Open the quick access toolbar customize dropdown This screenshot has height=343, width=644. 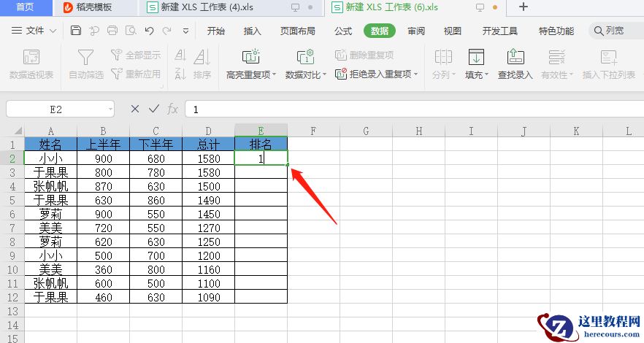point(185,31)
